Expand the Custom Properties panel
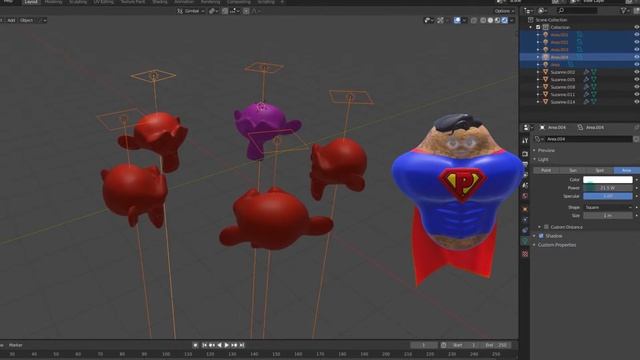The width and height of the screenshot is (640, 360). pos(556,245)
